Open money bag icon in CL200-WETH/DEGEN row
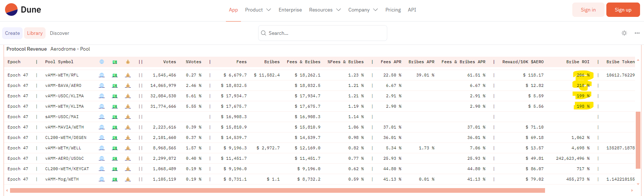The height and width of the screenshot is (196, 644). tap(128, 137)
